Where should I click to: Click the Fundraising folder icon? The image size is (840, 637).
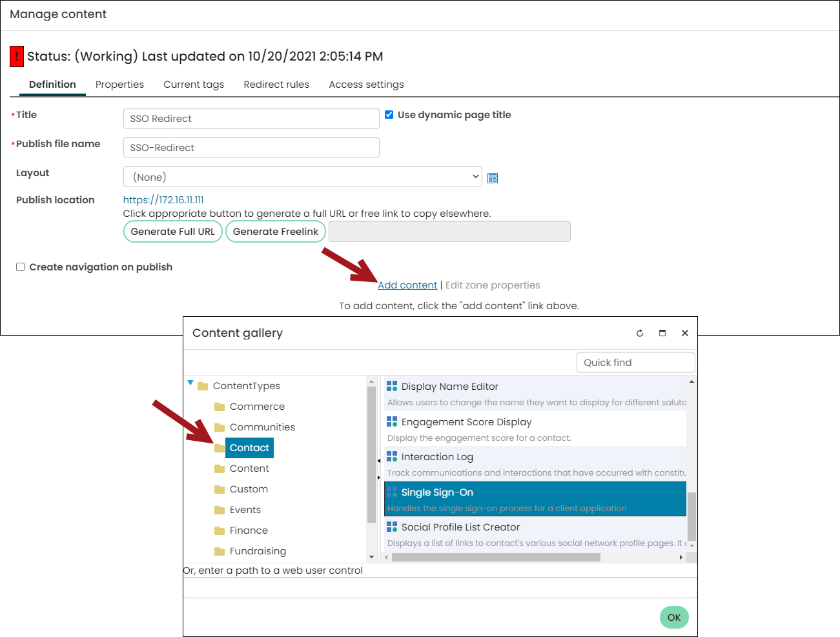[220, 551]
